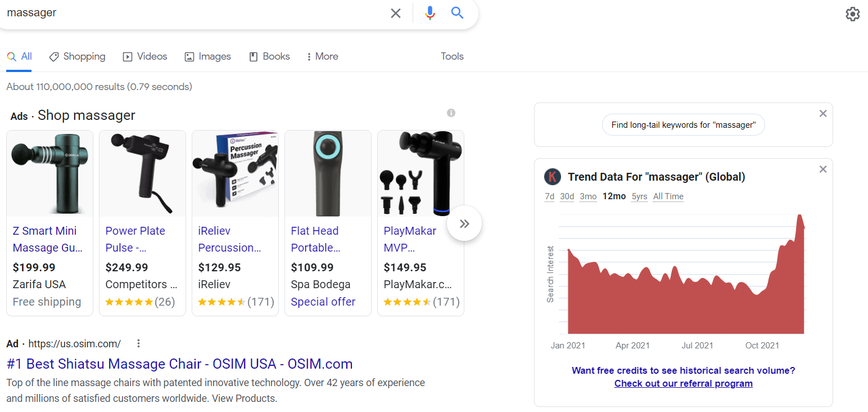Click inside the massager search input field
Screen dimensions: 868x412
(x=191, y=13)
